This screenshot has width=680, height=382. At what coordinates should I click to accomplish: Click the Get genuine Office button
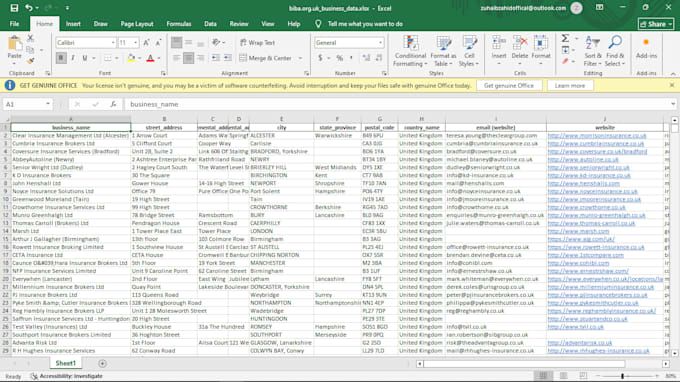coord(509,85)
